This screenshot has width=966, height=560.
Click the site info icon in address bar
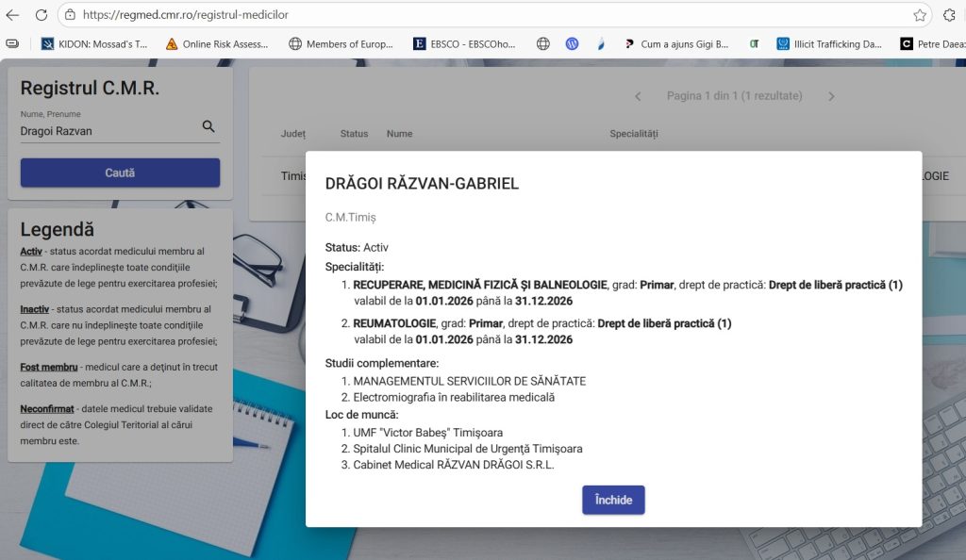pyautogui.click(x=71, y=15)
